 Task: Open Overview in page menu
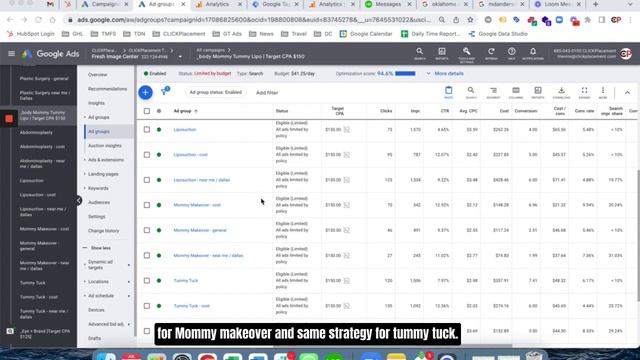click(x=98, y=75)
